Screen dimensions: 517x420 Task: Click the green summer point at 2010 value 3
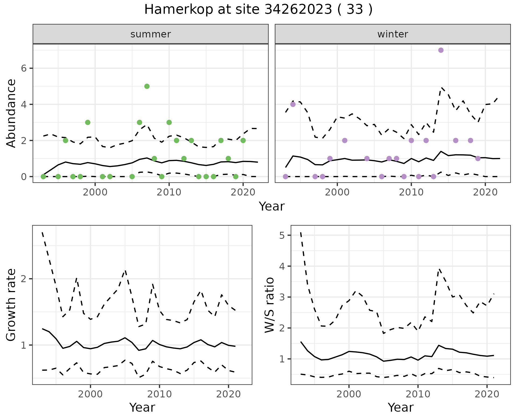coord(169,122)
